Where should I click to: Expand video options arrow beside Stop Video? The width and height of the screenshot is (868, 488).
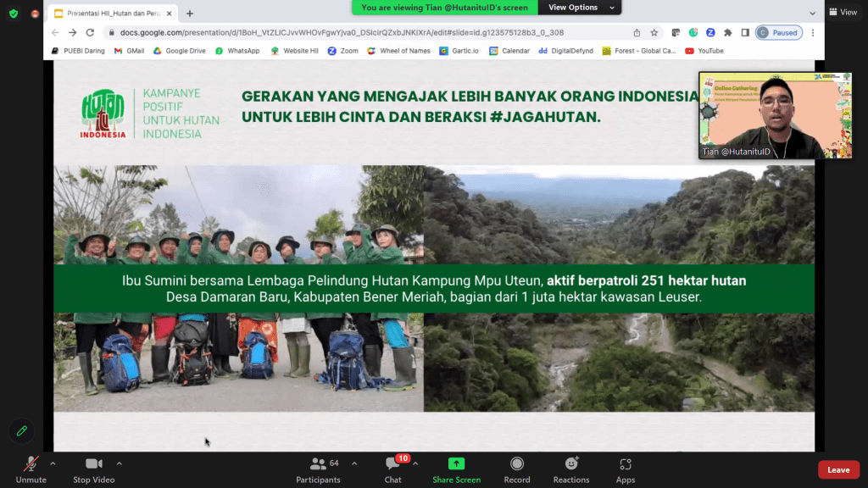point(119,463)
